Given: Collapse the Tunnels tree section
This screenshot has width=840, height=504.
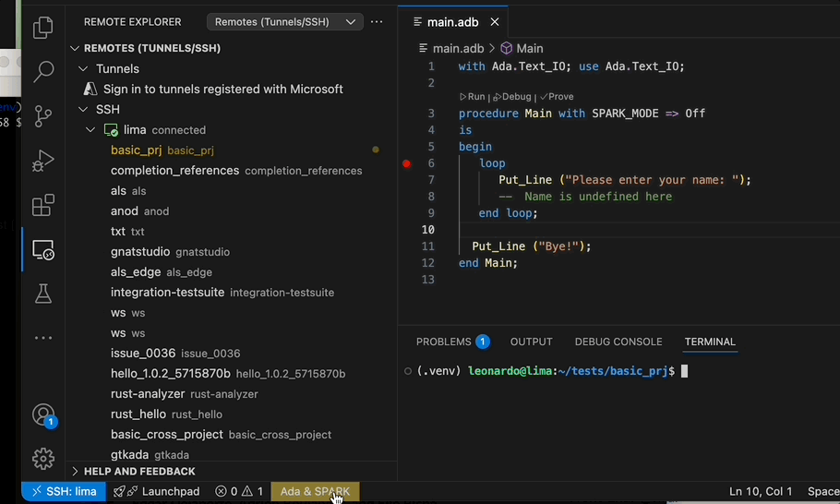Looking at the screenshot, I should pos(84,69).
